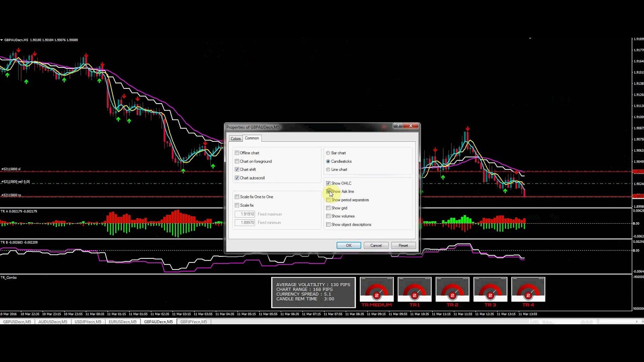Click the TR_Combo indicator label

click(9, 278)
